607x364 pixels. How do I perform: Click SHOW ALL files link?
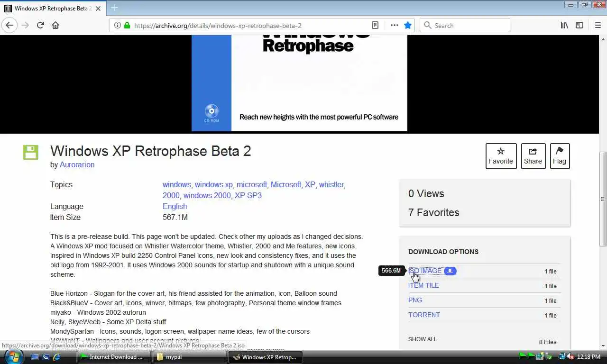(x=423, y=339)
